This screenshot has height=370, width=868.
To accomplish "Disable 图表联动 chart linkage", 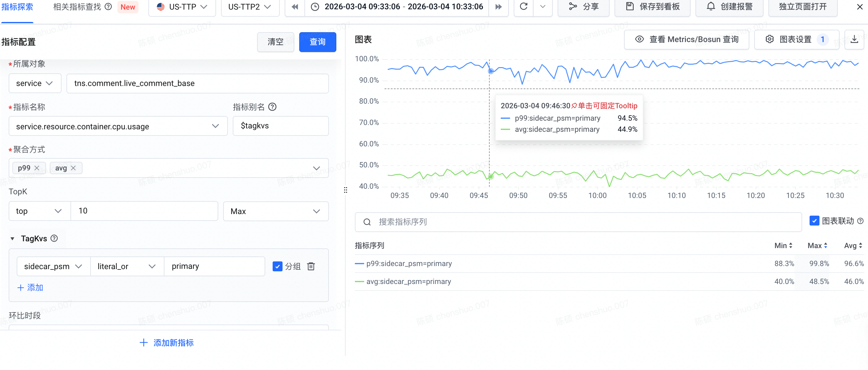I will pos(815,221).
